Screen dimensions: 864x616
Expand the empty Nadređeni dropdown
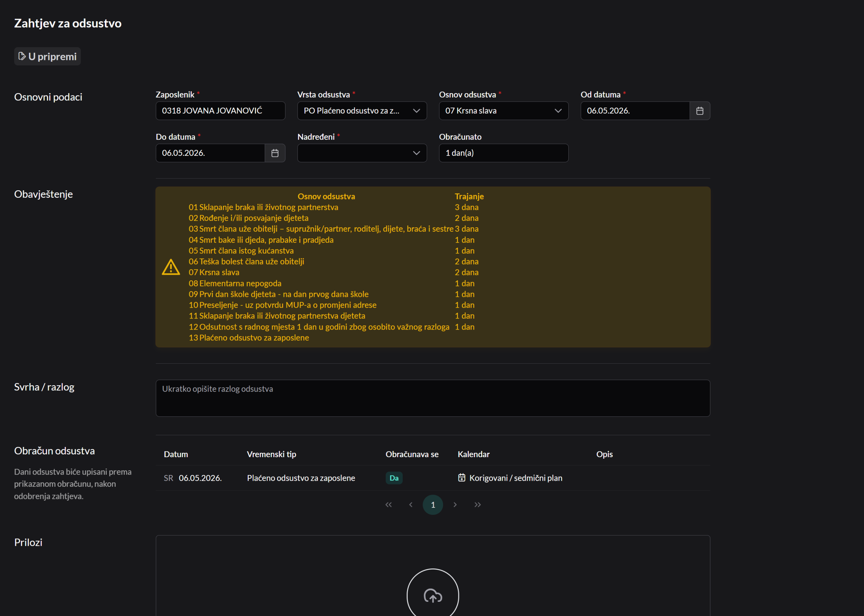361,153
